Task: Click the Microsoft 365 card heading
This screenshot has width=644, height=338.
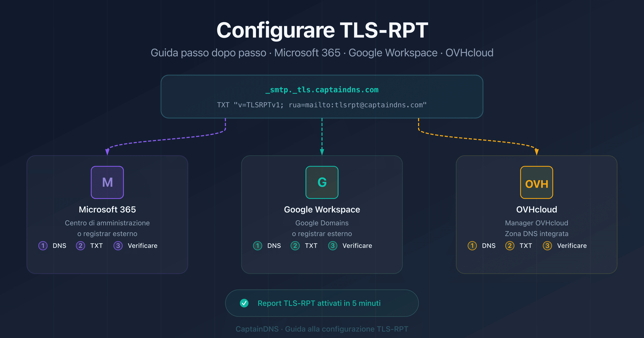Action: pyautogui.click(x=107, y=209)
